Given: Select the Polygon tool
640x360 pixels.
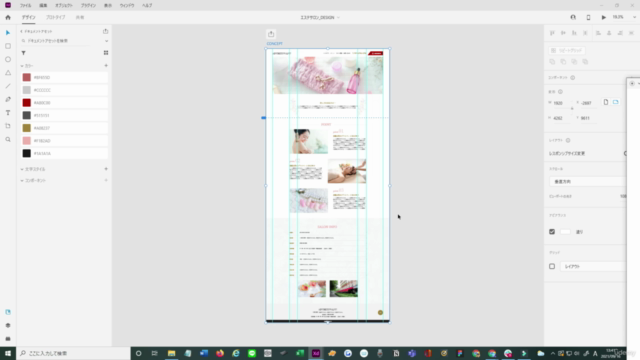Looking at the screenshot, I should [x=8, y=73].
